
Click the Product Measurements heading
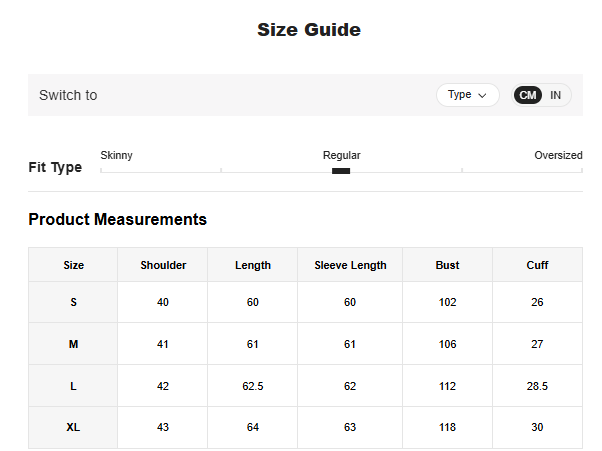(117, 219)
